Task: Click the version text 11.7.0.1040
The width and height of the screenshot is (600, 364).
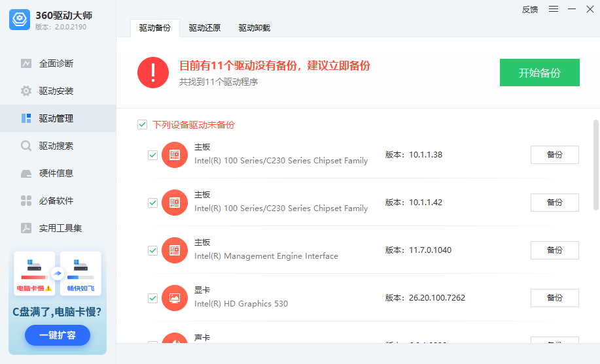Action: tap(430, 250)
